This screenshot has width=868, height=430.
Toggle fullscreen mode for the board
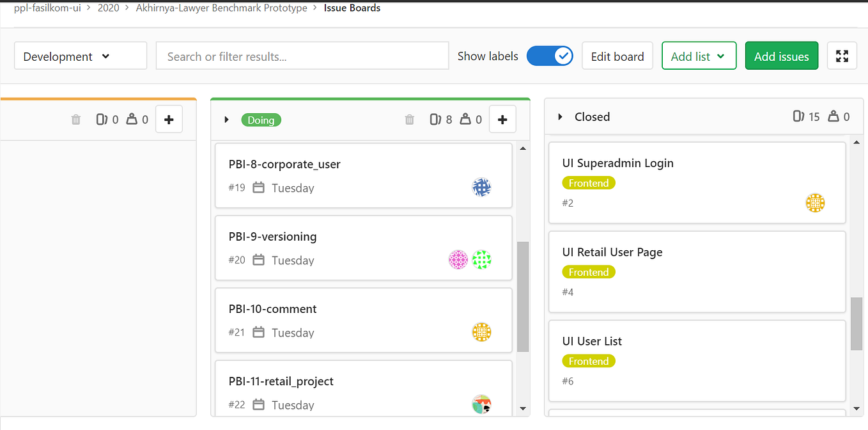click(842, 56)
